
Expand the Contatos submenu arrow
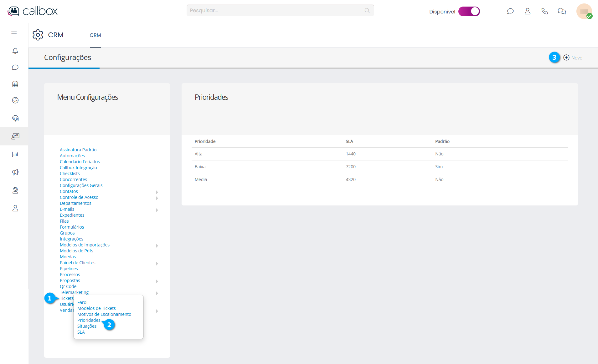(x=157, y=192)
